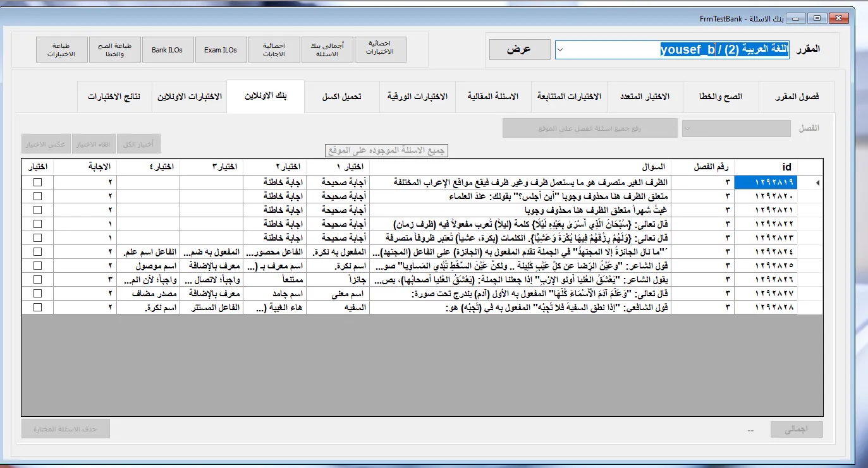Open the Exam ILOs report
The image size is (868, 468).
(x=221, y=49)
